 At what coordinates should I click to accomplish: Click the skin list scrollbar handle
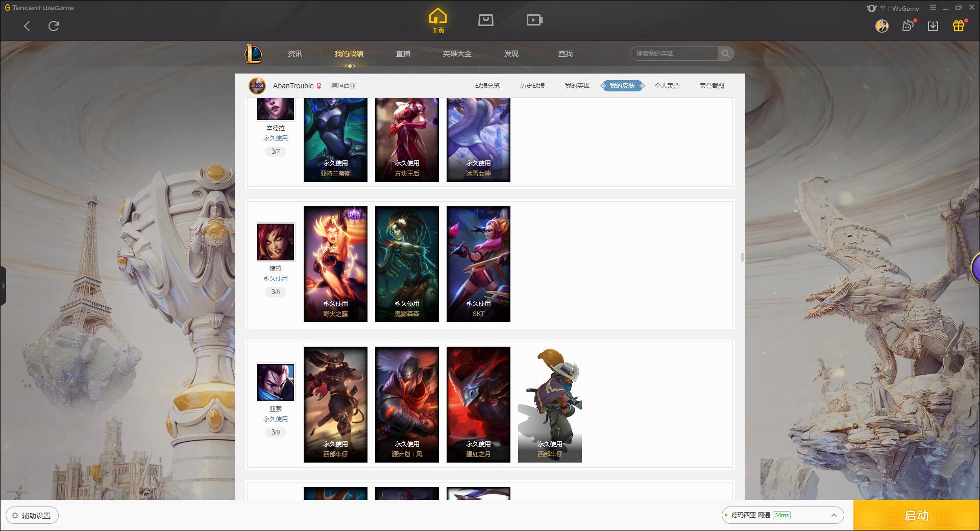click(742, 257)
